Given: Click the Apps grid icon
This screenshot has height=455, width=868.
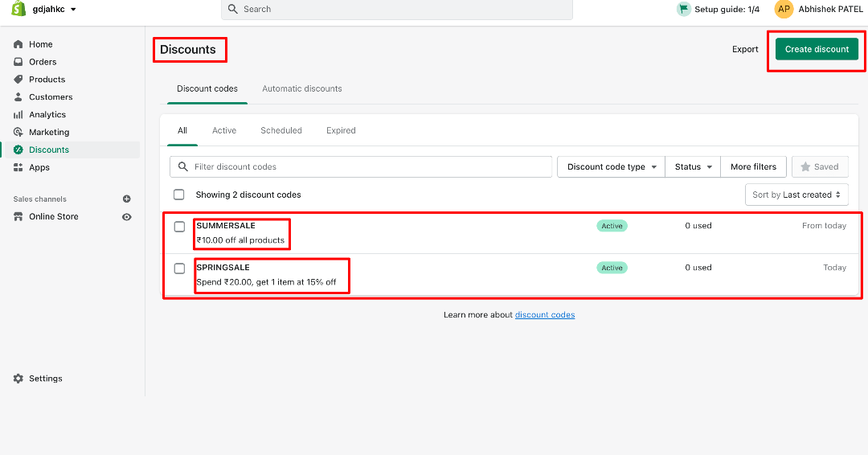Looking at the screenshot, I should [x=18, y=167].
